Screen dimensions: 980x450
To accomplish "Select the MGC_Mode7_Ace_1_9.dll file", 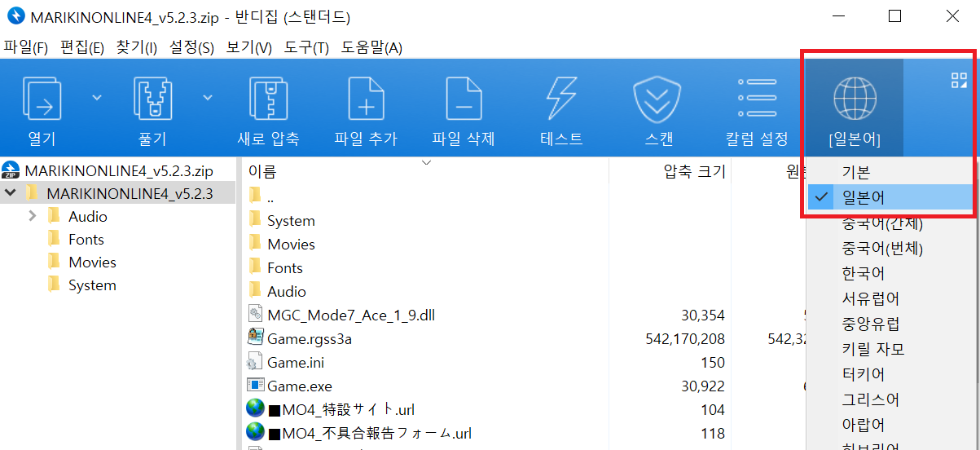I will [351, 315].
